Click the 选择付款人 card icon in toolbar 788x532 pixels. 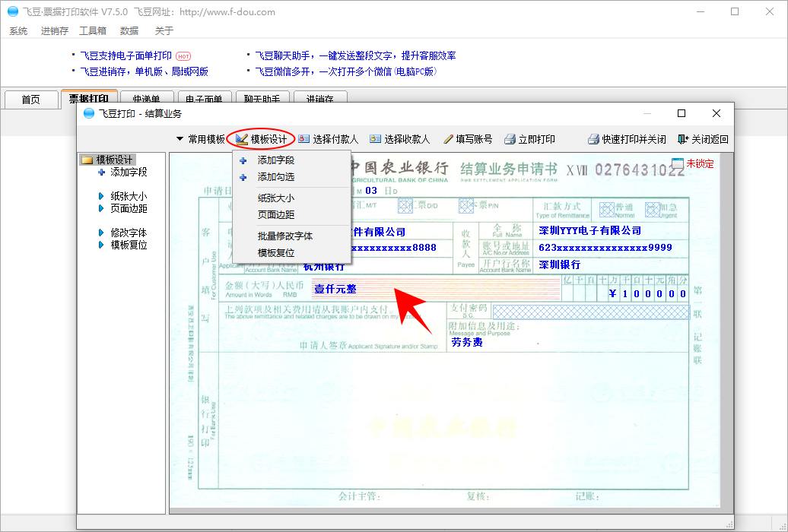pyautogui.click(x=303, y=139)
